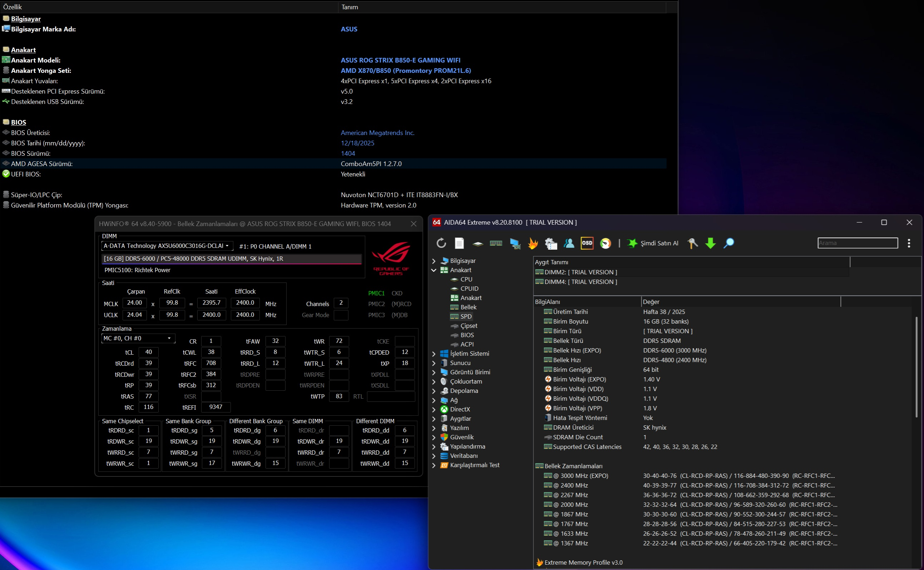Select the Yapılandırma tree item
This screenshot has height=570, width=924.
467,447
